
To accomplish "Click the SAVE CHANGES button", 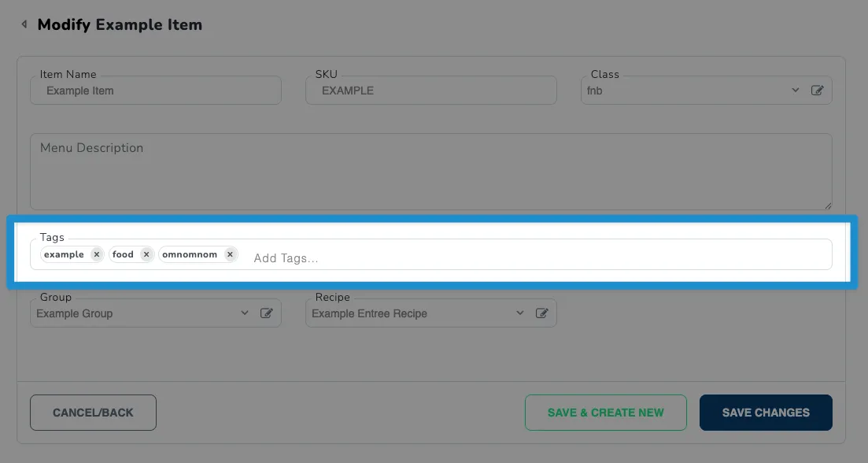I will click(766, 413).
